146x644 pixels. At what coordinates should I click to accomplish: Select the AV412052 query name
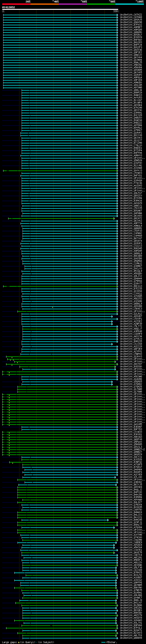tap(8, 7)
